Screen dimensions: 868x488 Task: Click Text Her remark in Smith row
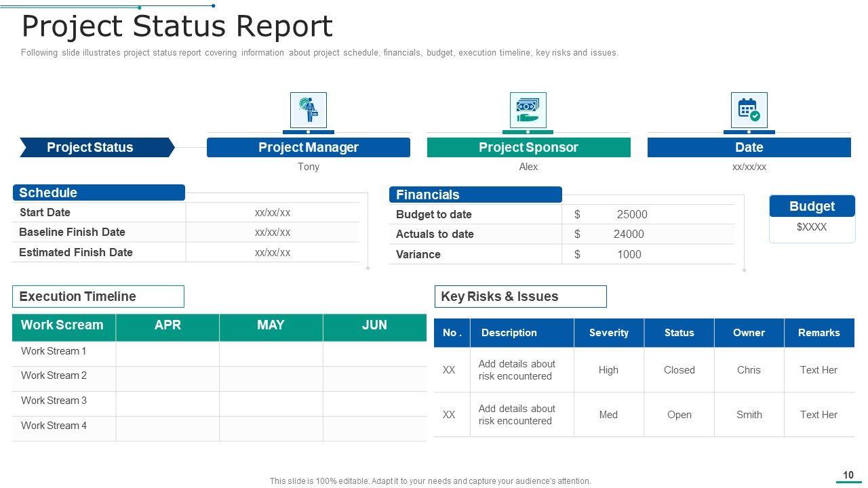pos(818,415)
